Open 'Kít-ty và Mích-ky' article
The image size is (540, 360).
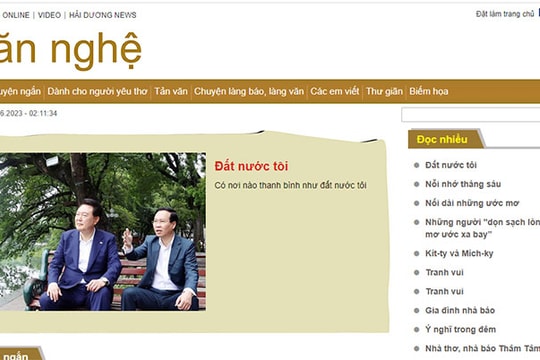[459, 254]
